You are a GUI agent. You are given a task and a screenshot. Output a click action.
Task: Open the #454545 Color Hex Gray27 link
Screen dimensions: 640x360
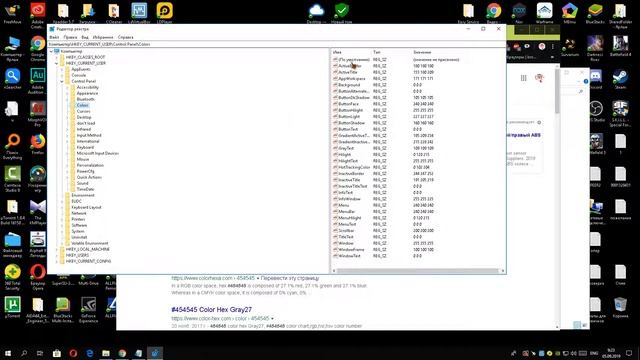click(211, 309)
